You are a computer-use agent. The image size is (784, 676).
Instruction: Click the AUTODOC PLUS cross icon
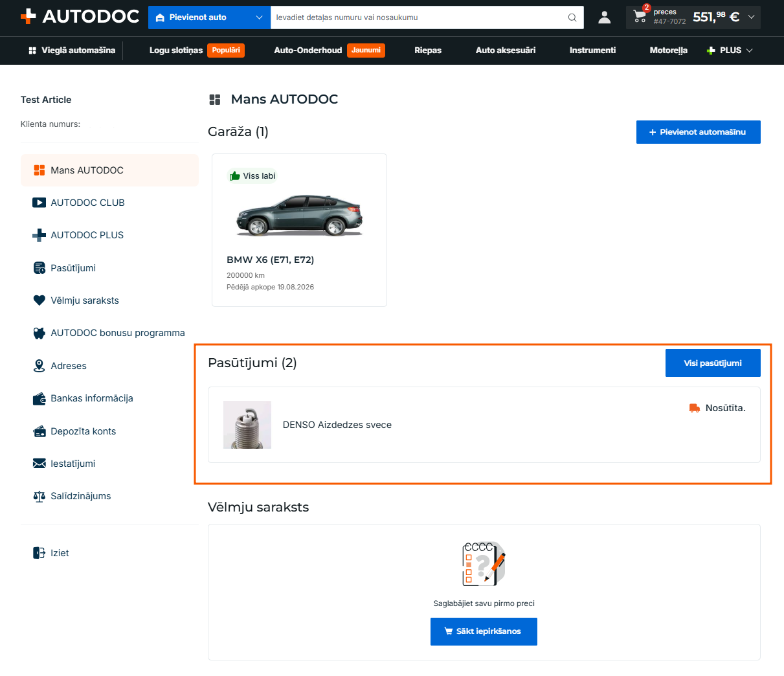(x=39, y=235)
